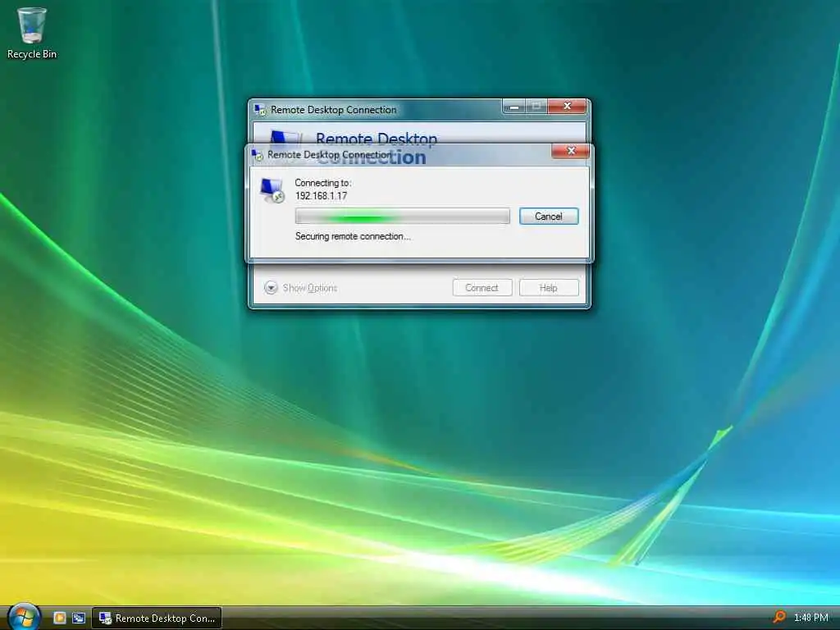Screen dimensions: 840x630
Task: Click the computer icon in the connecting dialog
Action: [x=272, y=190]
